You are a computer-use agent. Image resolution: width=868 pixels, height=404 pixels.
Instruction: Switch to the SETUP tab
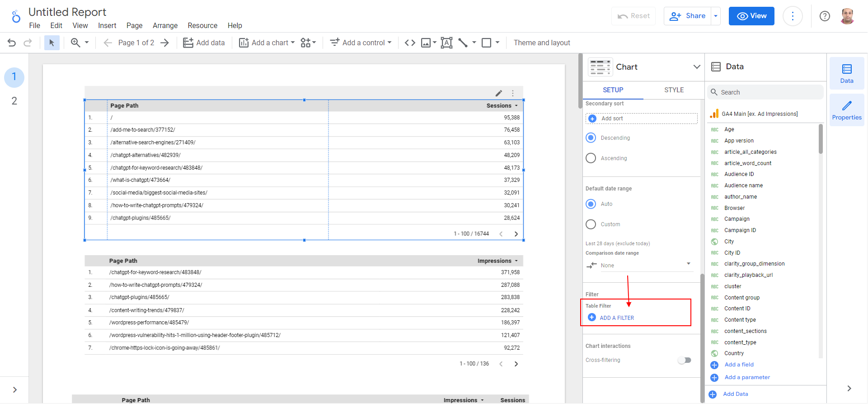[x=613, y=90]
